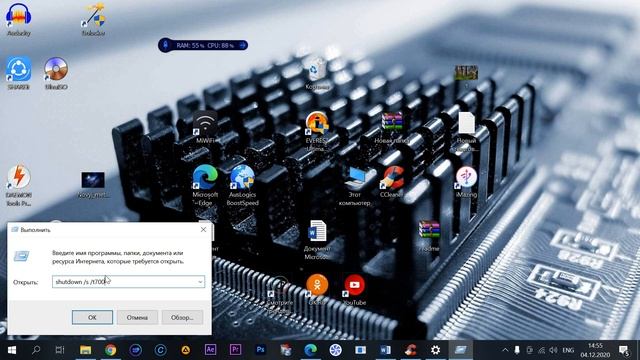640x360 pixels.
Task: Launch CCleaner from the desktop
Action: [x=392, y=182]
